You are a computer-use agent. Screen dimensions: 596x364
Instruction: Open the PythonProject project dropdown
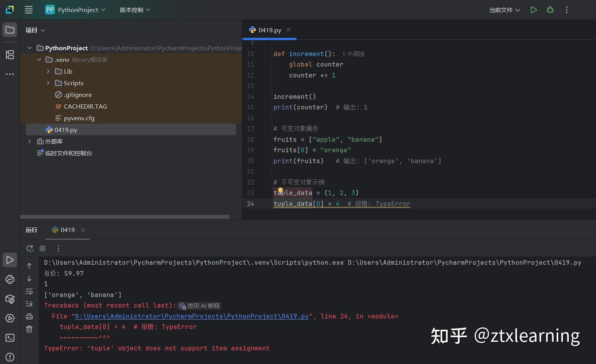click(76, 10)
